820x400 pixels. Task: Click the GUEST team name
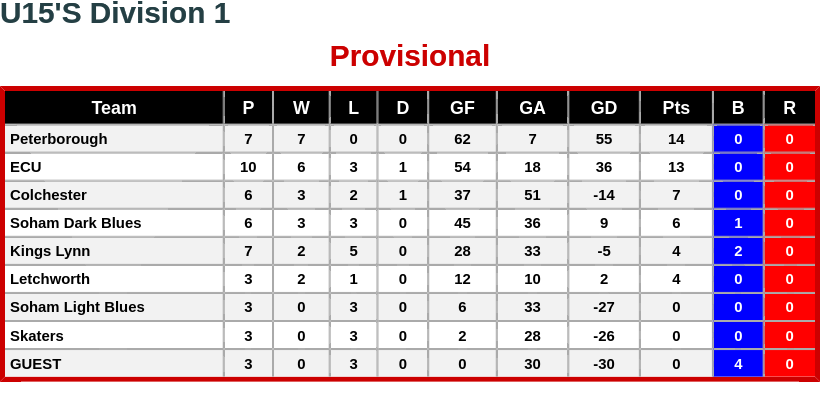[x=36, y=364]
